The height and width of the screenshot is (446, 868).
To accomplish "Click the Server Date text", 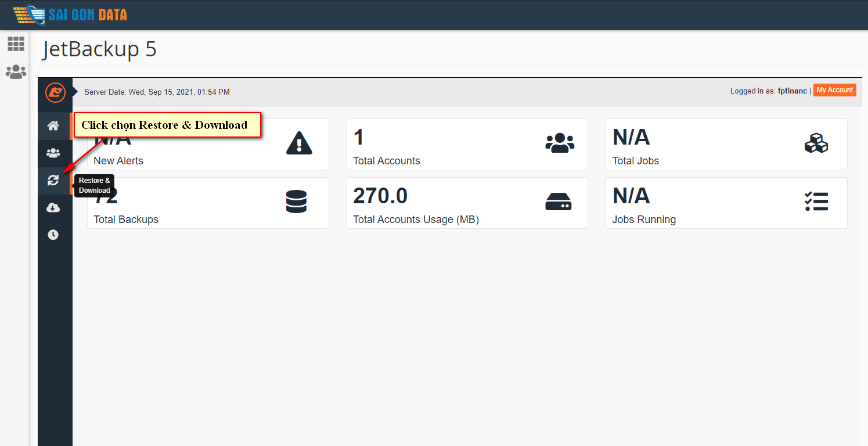I will click(157, 92).
